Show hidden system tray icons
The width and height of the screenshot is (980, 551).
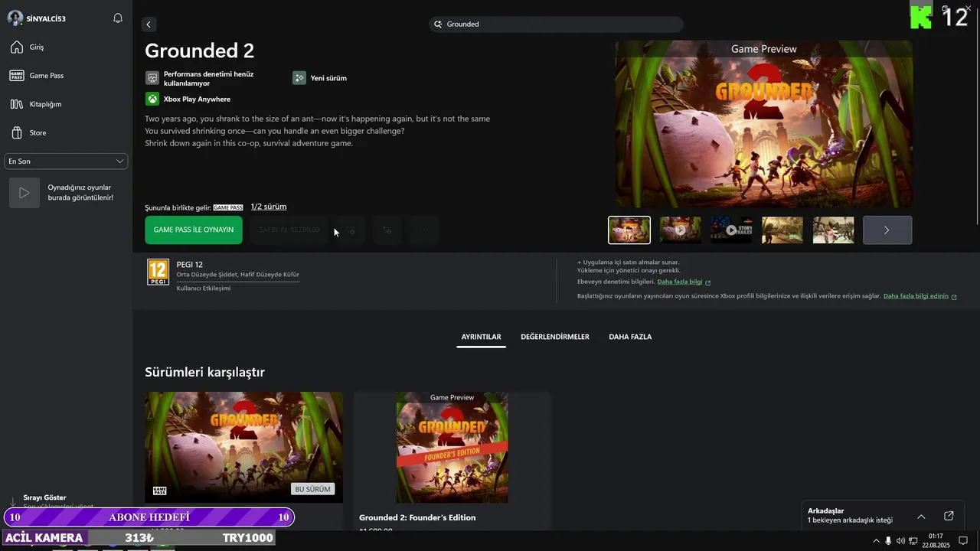876,541
